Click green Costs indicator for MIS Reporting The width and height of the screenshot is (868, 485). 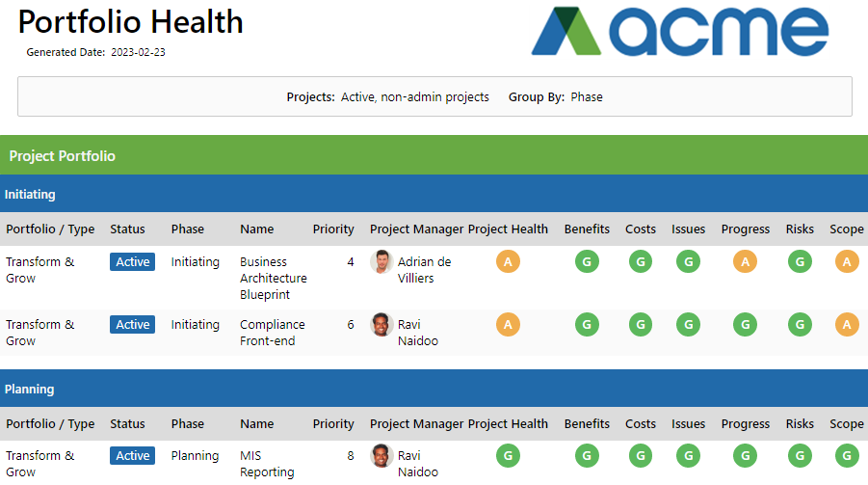pos(640,456)
